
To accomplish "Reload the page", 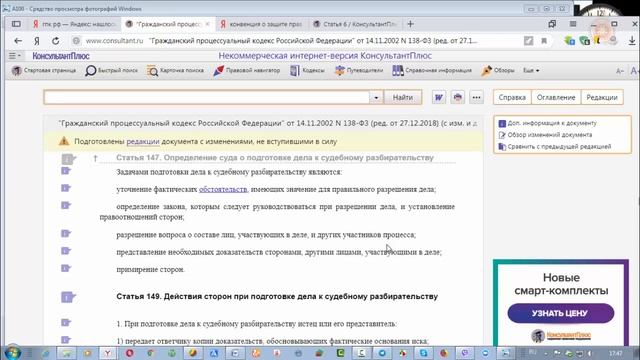I will [56, 41].
